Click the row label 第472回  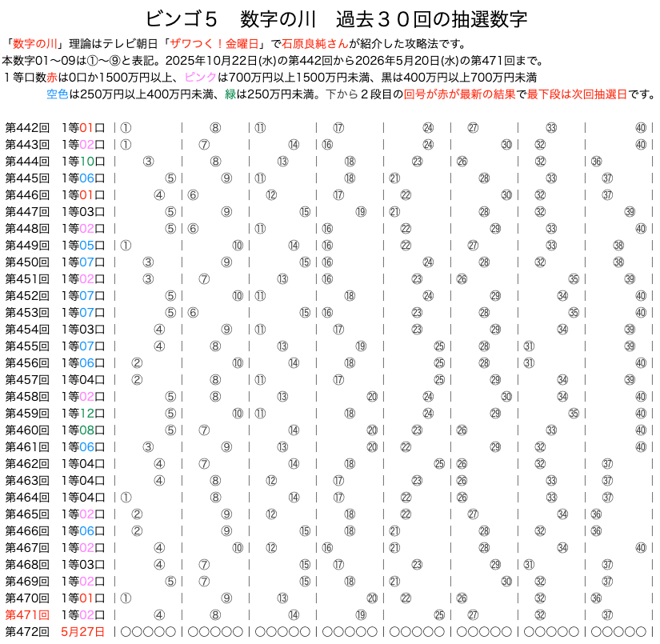(27, 632)
